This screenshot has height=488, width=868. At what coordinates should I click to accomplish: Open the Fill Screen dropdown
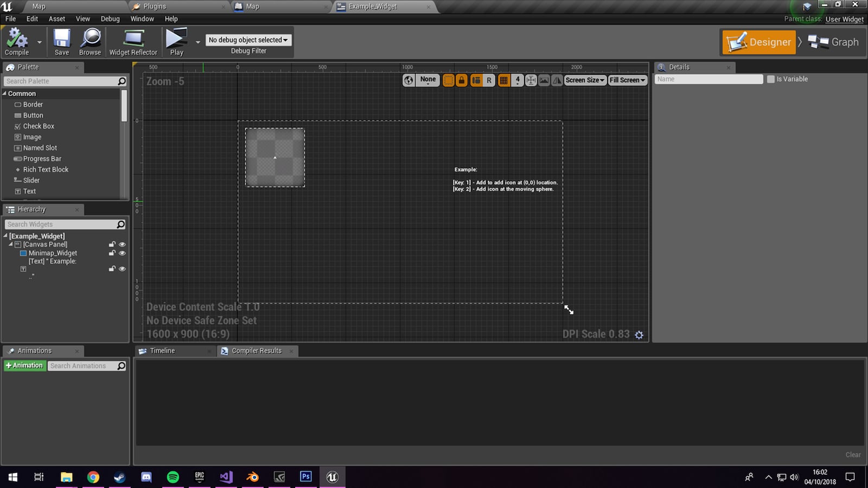pos(627,80)
